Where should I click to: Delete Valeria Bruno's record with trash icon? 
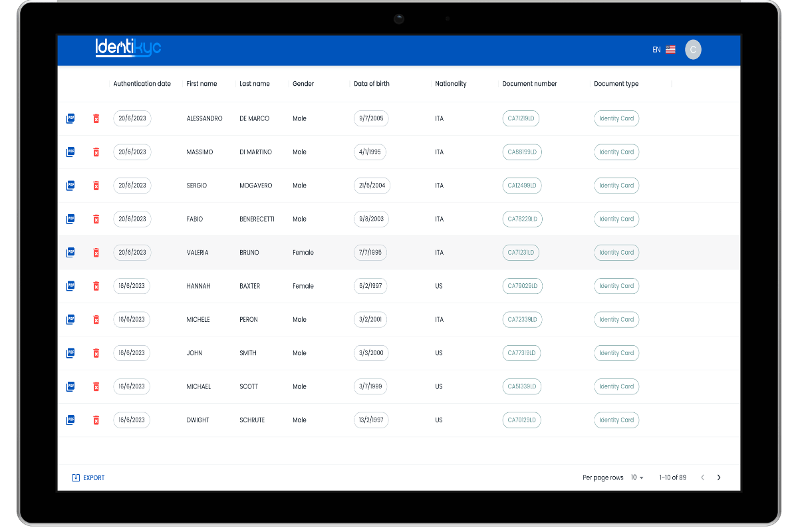pyautogui.click(x=96, y=253)
